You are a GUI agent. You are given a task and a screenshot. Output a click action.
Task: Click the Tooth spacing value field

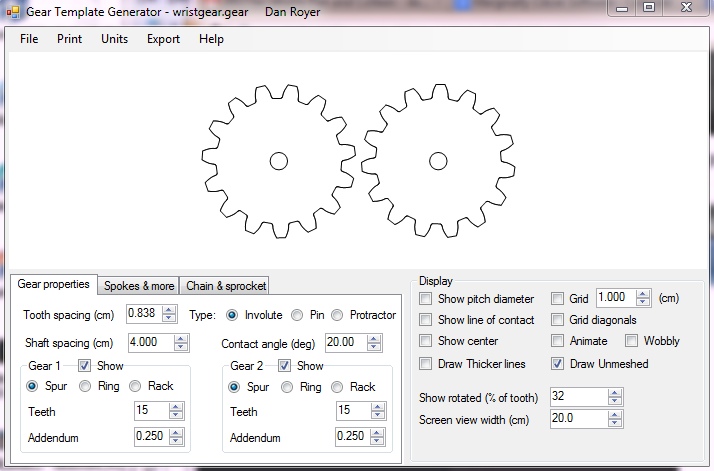[x=144, y=313]
